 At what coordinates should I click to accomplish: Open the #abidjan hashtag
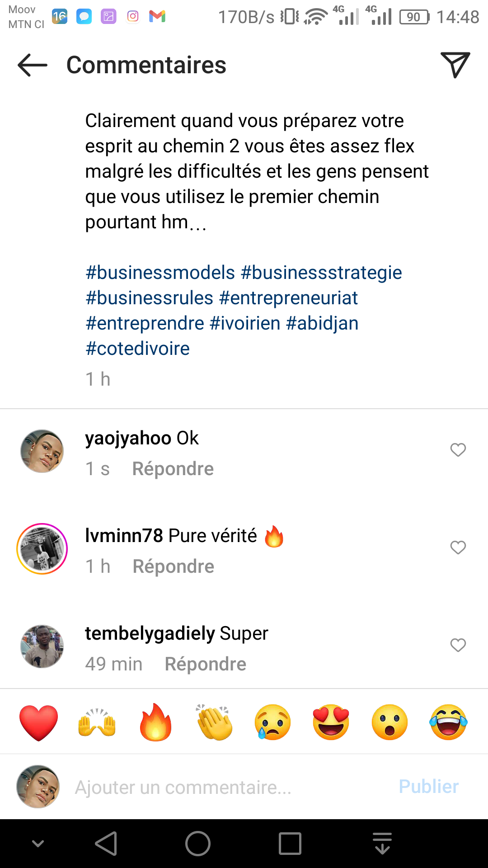pyautogui.click(x=322, y=324)
